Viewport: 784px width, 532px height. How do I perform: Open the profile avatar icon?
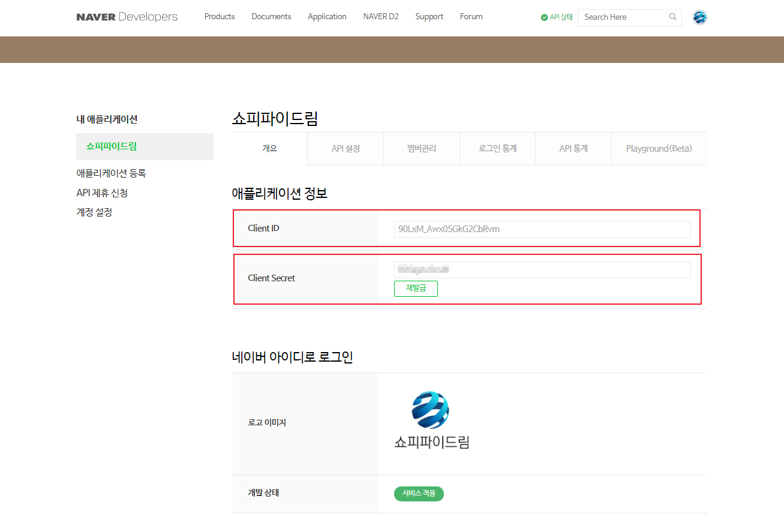pyautogui.click(x=699, y=17)
